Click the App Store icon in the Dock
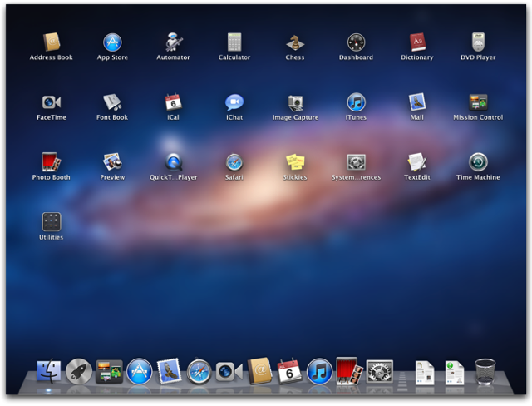This screenshot has height=406, width=532. pyautogui.click(x=139, y=371)
